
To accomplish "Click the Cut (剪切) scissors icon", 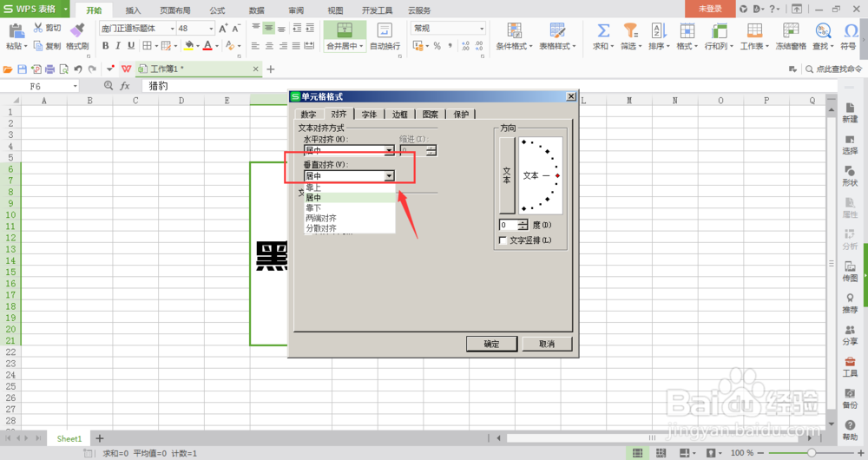I will coord(38,28).
